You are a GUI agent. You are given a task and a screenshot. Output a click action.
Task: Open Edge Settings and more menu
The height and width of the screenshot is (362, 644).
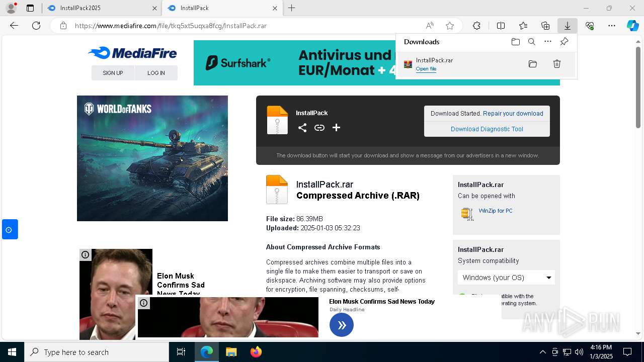612,26
